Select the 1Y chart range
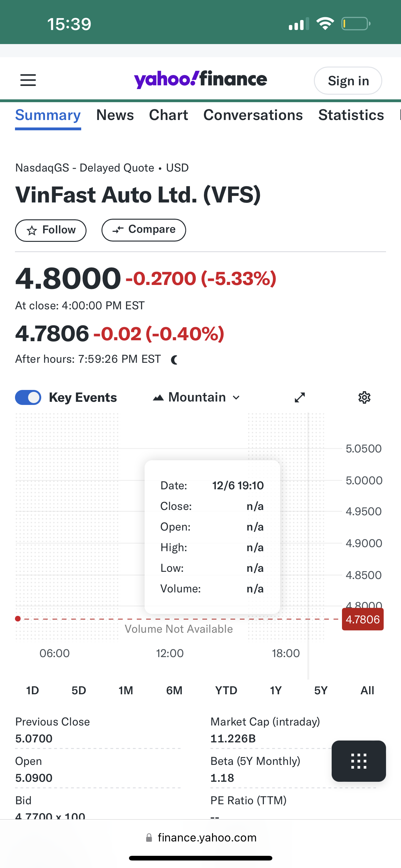Screen dimensions: 401x868 point(276,691)
